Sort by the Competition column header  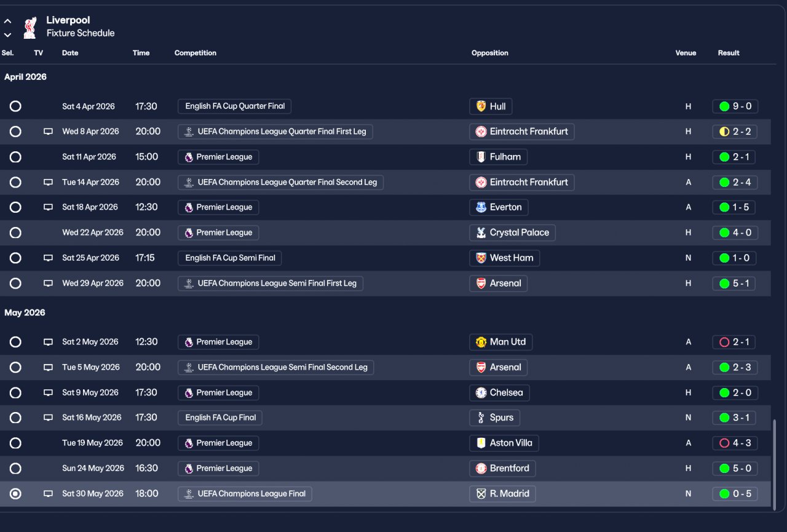tap(196, 53)
